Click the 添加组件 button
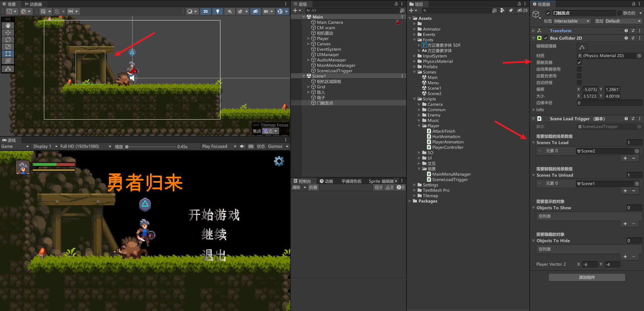This screenshot has width=644, height=311. tap(586, 277)
